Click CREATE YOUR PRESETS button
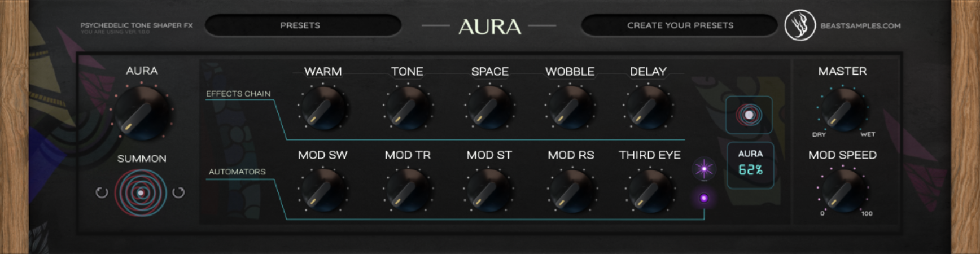This screenshot has width=980, height=254. 680,25
